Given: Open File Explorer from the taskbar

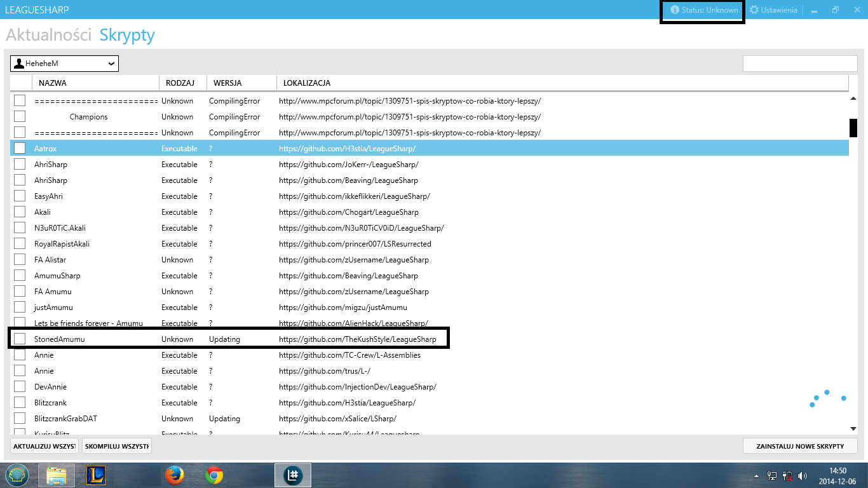Looking at the screenshot, I should tap(57, 475).
